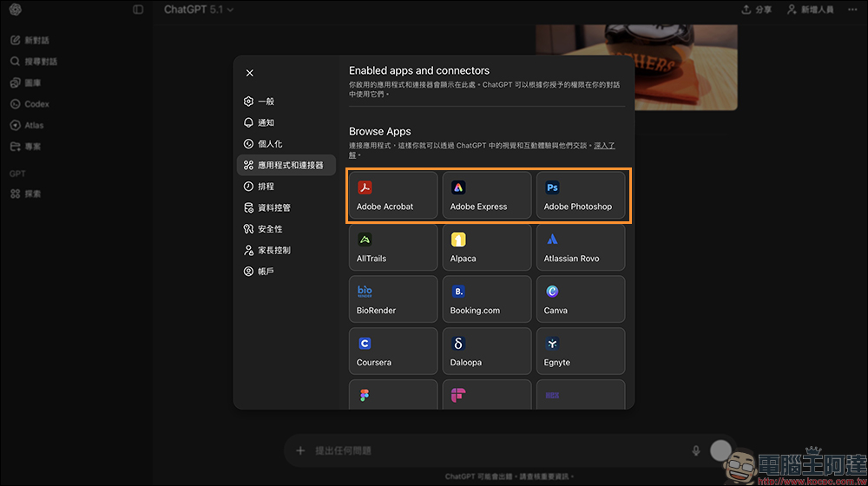Open Atlas from the sidebar
This screenshot has width=868, height=486.
click(x=27, y=125)
